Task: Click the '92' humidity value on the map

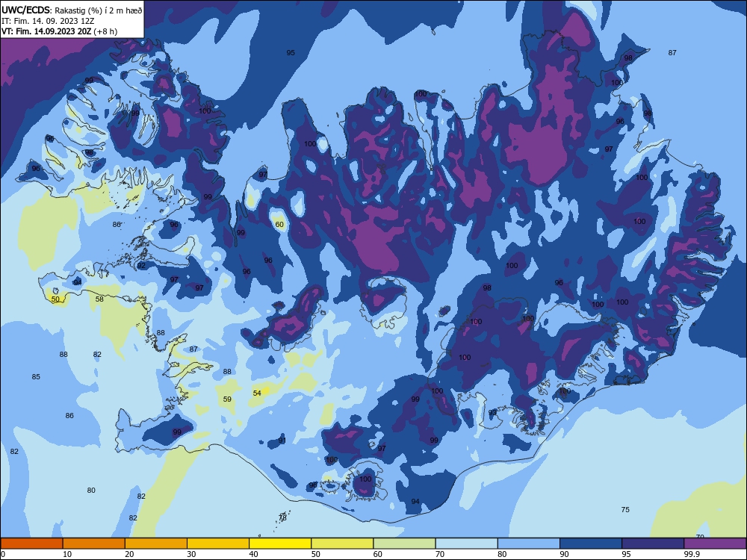Action: coord(141,266)
